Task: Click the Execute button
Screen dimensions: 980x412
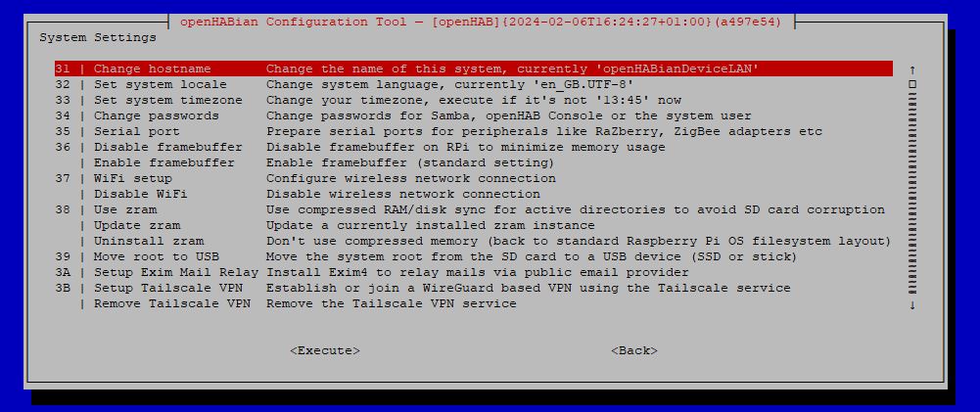Action: 325,350
